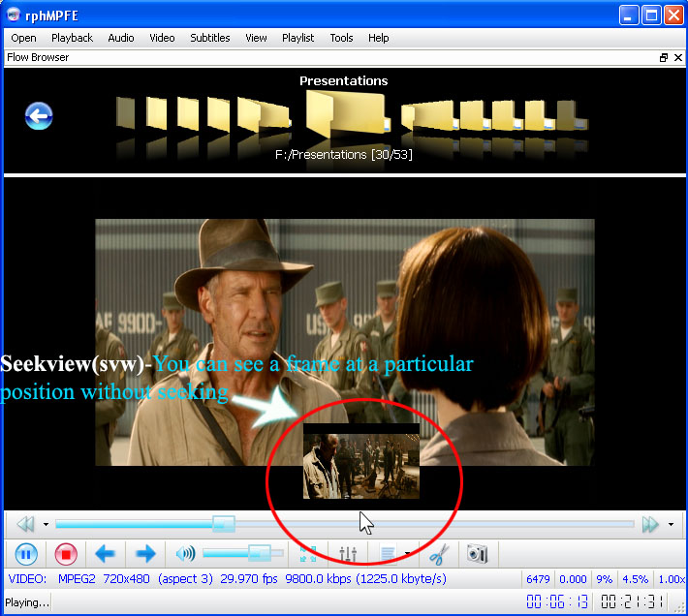Viewport: 688px width, 616px height.
Task: Click the main video display area
Action: 345,342
